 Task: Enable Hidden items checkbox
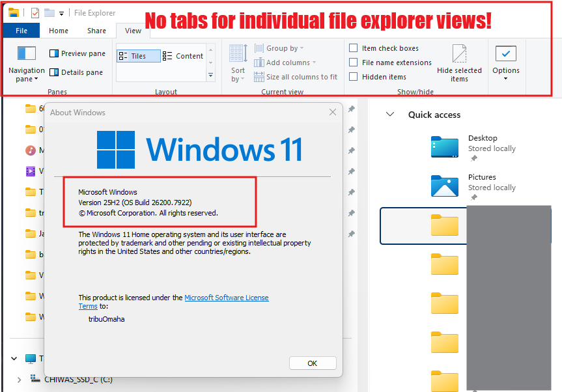coord(354,77)
